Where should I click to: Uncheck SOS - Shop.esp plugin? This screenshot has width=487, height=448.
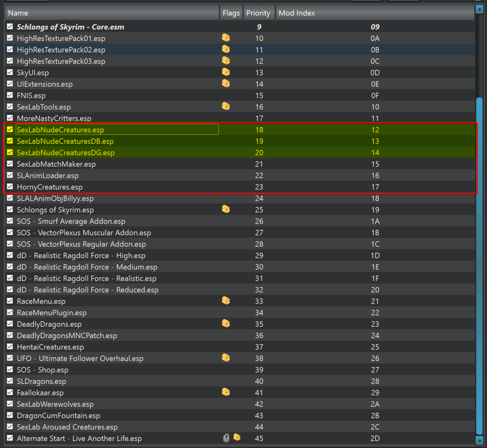point(10,369)
